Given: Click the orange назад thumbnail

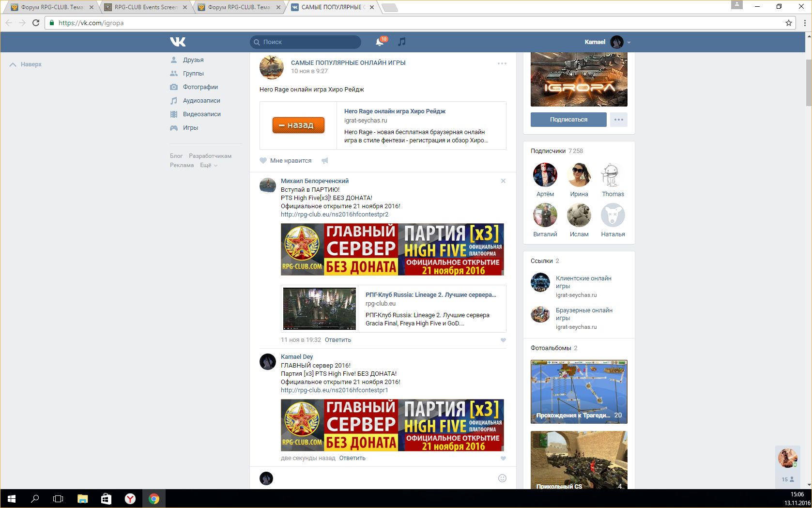Looking at the screenshot, I should (x=298, y=125).
